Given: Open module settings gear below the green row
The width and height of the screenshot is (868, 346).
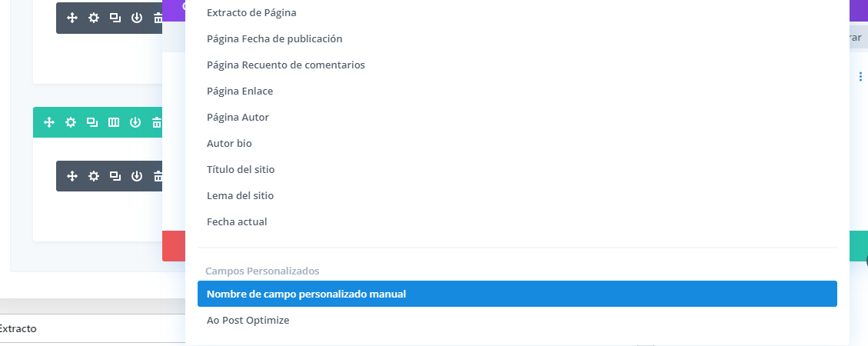Looking at the screenshot, I should (x=94, y=176).
